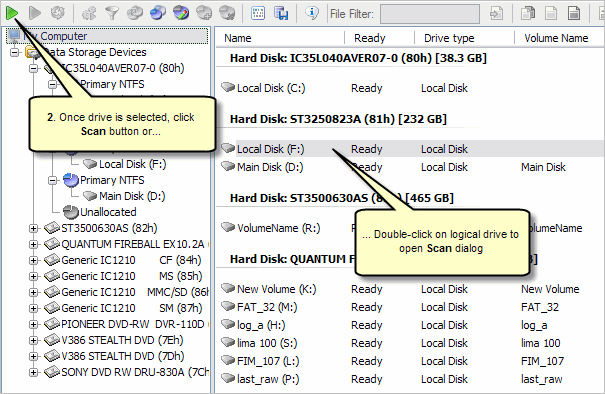
Task: Click the Hard Disk: IC35L040AVER07-0 (80h) group header
Action: tap(358, 58)
